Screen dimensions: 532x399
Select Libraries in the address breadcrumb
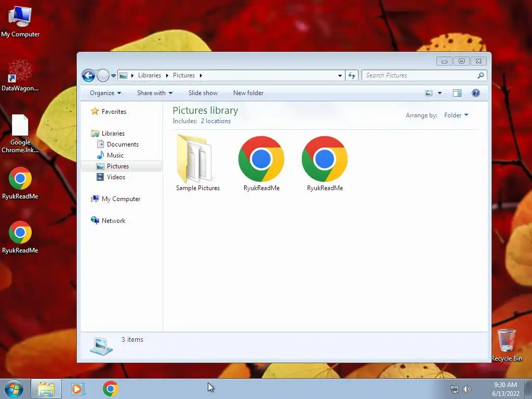click(x=149, y=75)
